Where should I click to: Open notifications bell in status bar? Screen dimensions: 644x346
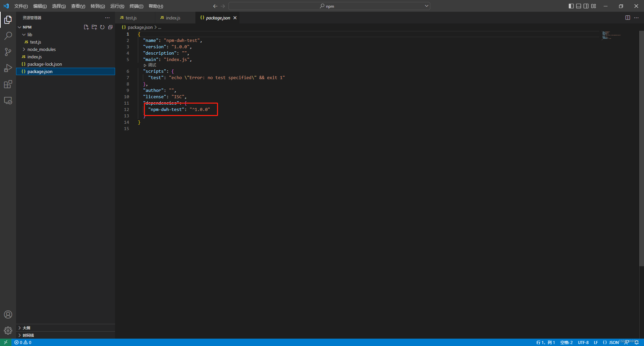tap(637, 342)
